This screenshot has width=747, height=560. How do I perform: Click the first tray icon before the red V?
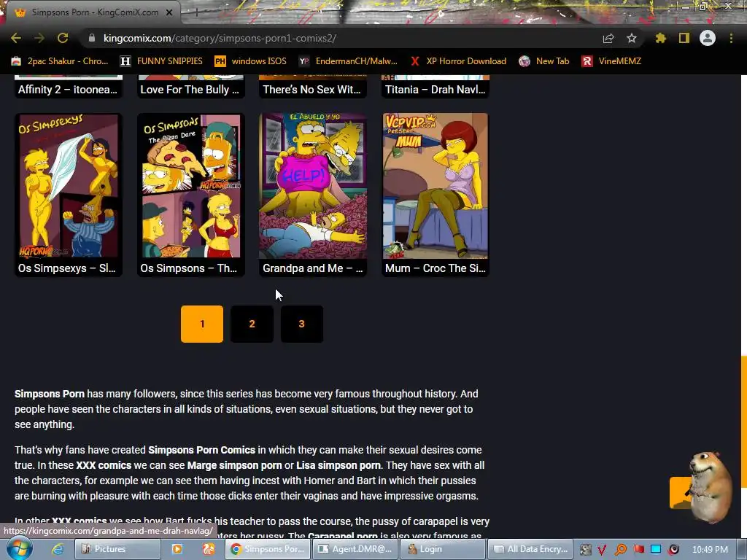585,550
